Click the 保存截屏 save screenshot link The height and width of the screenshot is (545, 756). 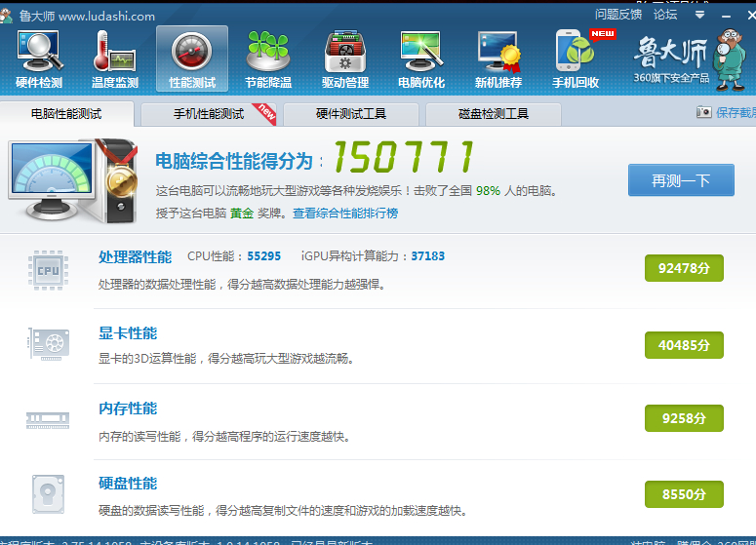pyautogui.click(x=736, y=113)
